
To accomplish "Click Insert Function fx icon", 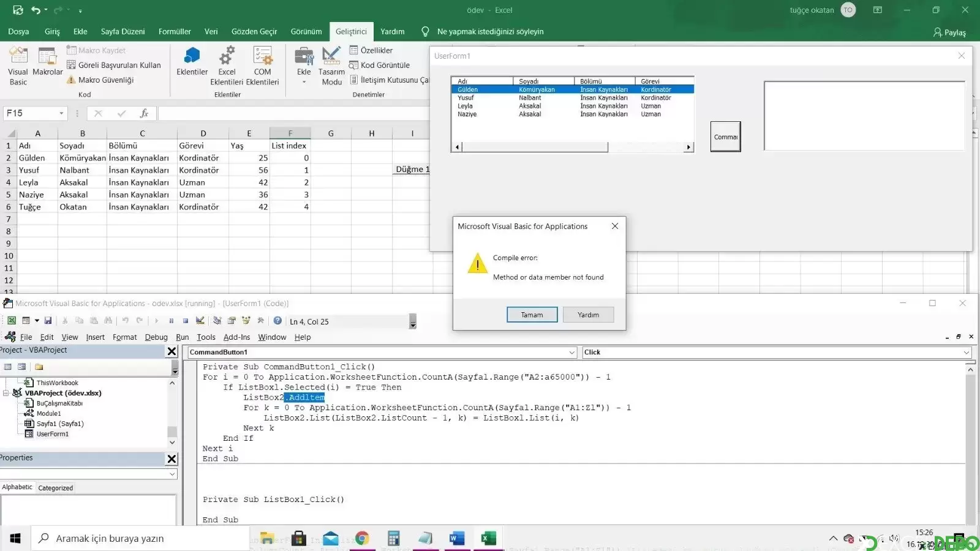I will [144, 113].
